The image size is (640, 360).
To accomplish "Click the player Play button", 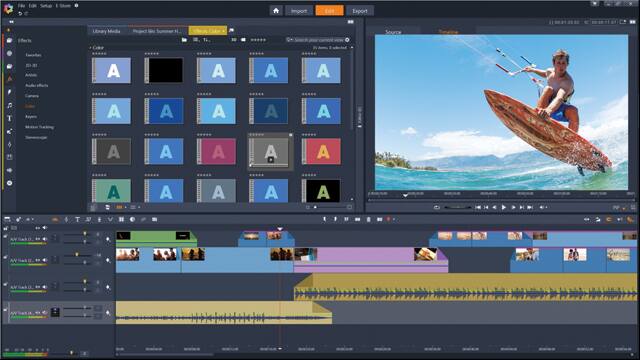I will coord(504,207).
